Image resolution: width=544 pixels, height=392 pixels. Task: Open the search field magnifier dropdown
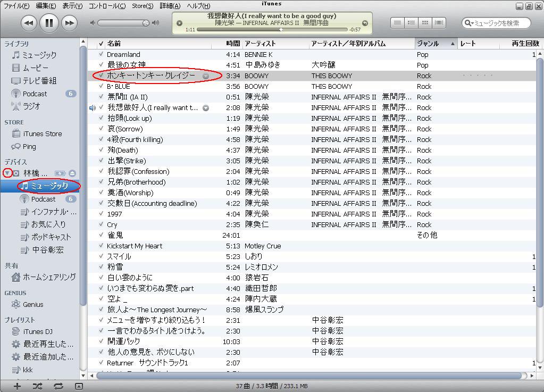pos(468,23)
